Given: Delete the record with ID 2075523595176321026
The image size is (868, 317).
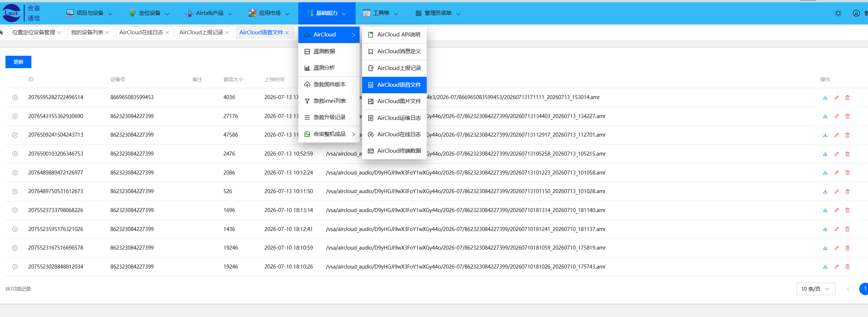Looking at the screenshot, I should coord(848,229).
